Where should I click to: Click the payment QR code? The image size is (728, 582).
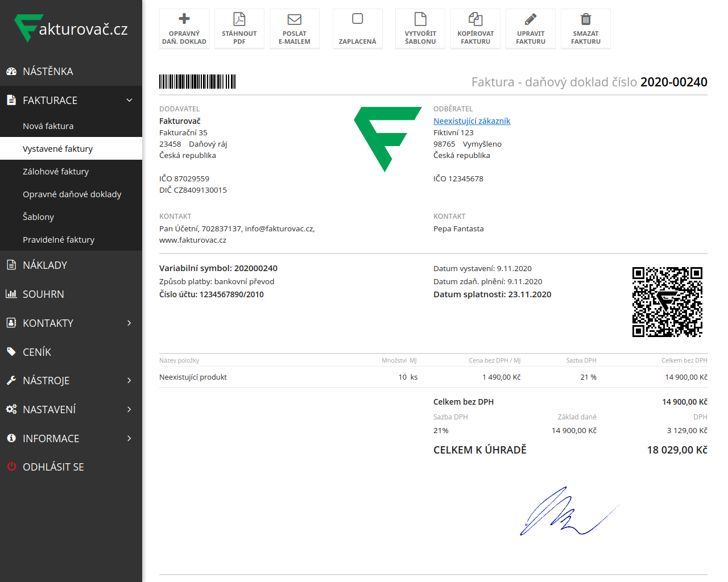point(667,302)
